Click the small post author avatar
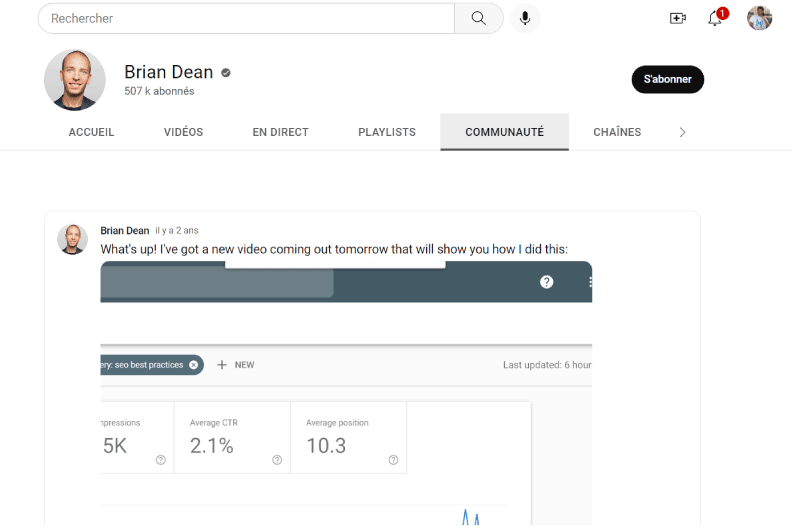 point(72,239)
